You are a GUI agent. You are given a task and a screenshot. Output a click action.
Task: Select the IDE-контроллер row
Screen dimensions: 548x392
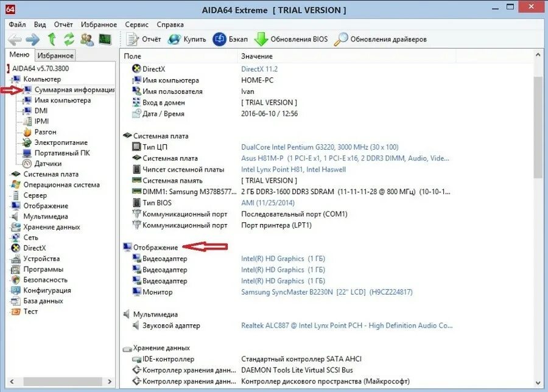click(247, 359)
